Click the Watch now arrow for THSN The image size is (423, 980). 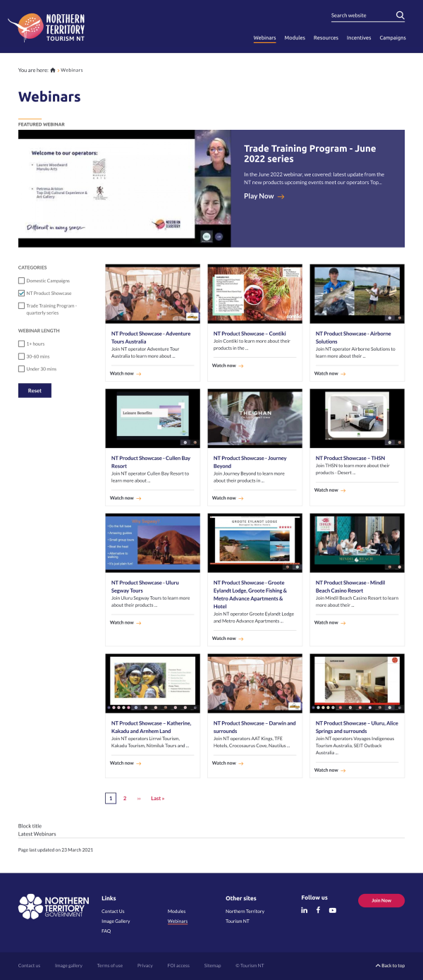(343, 490)
